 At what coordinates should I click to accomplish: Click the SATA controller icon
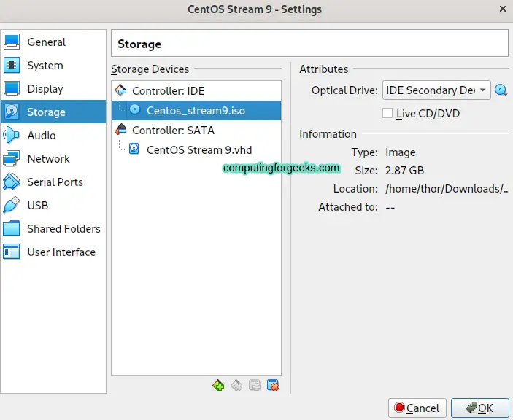(x=120, y=130)
